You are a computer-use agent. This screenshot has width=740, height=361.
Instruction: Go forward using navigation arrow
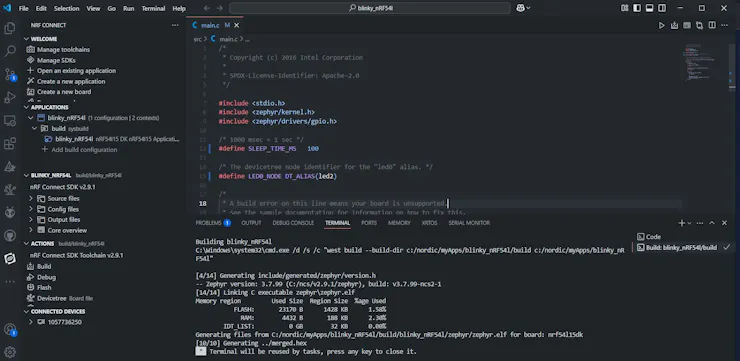(220, 8)
